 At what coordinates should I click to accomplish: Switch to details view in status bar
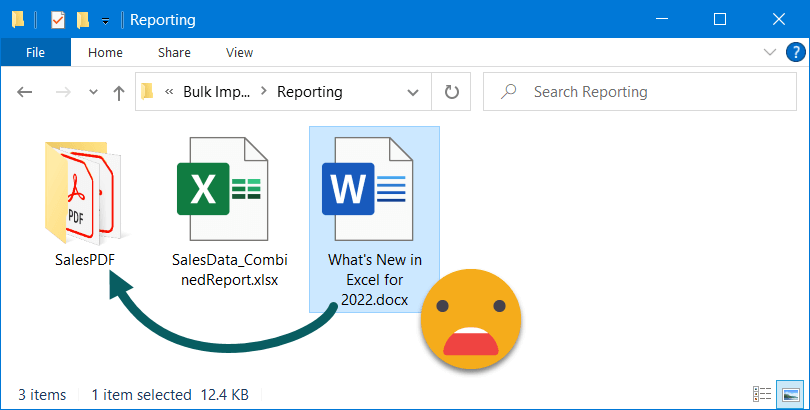[x=762, y=395]
